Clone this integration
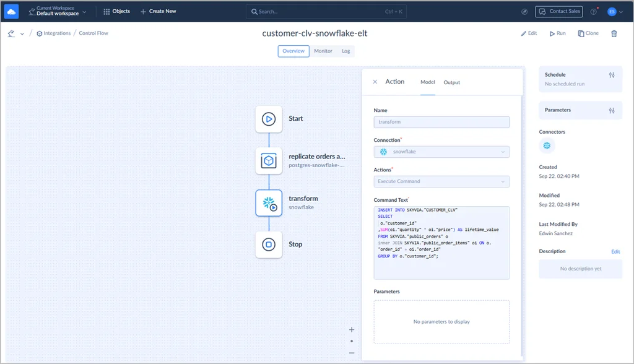Viewport: 634px width, 364px height. (588, 33)
